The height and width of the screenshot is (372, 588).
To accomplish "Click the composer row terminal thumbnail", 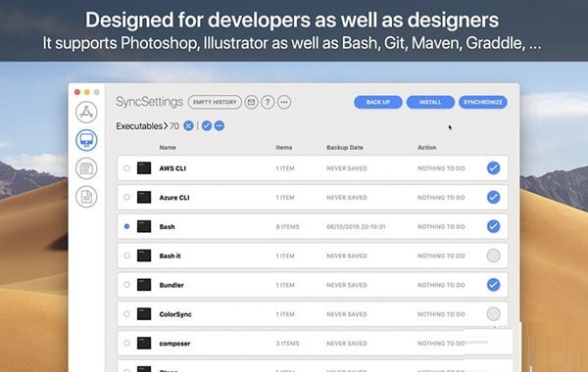I will 144,344.
